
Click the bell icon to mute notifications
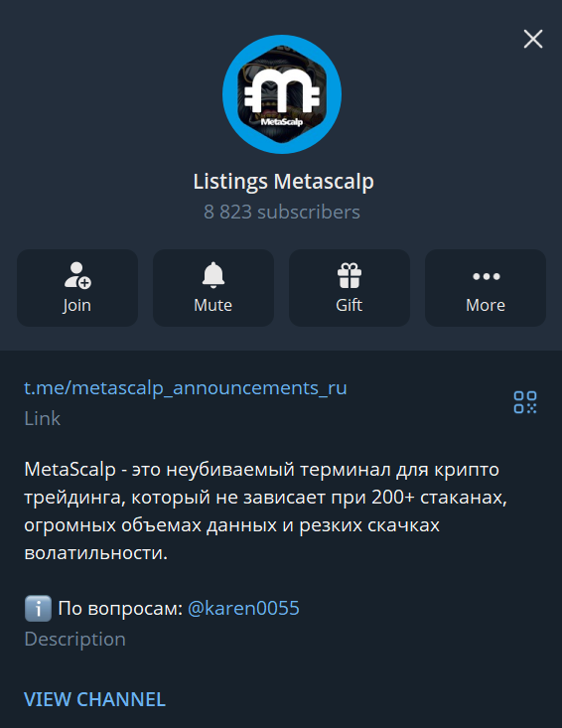click(x=213, y=275)
